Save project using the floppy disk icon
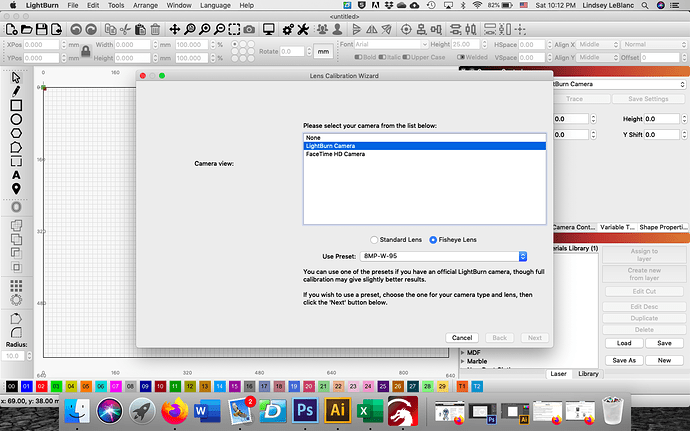Screen dimensions: 690x431 pyautogui.click(x=41, y=29)
